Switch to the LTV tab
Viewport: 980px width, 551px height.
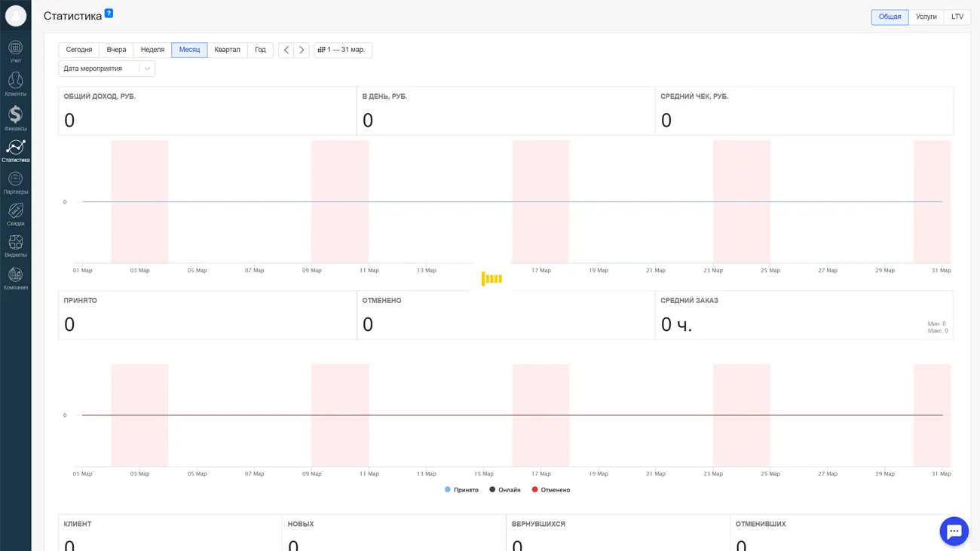click(x=957, y=17)
